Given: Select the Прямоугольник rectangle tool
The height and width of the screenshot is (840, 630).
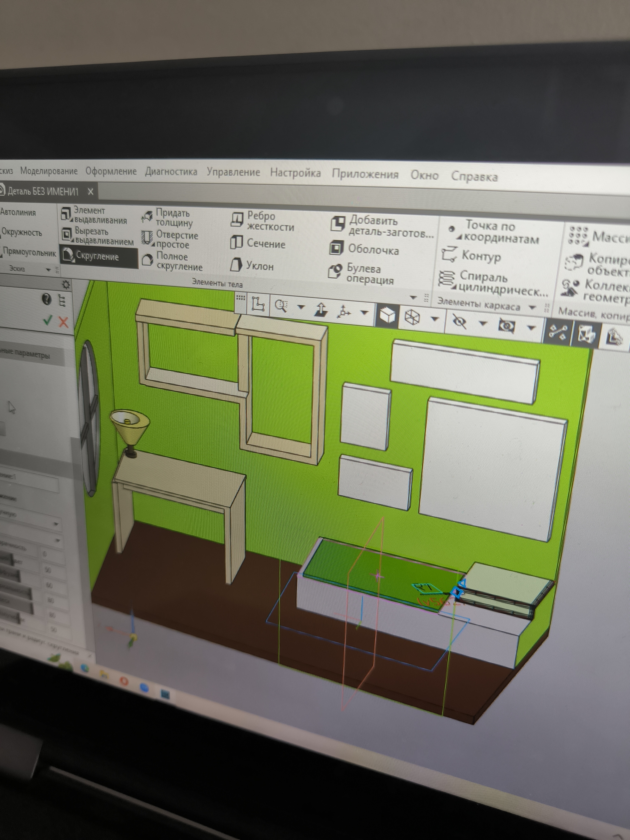Looking at the screenshot, I should (x=29, y=252).
